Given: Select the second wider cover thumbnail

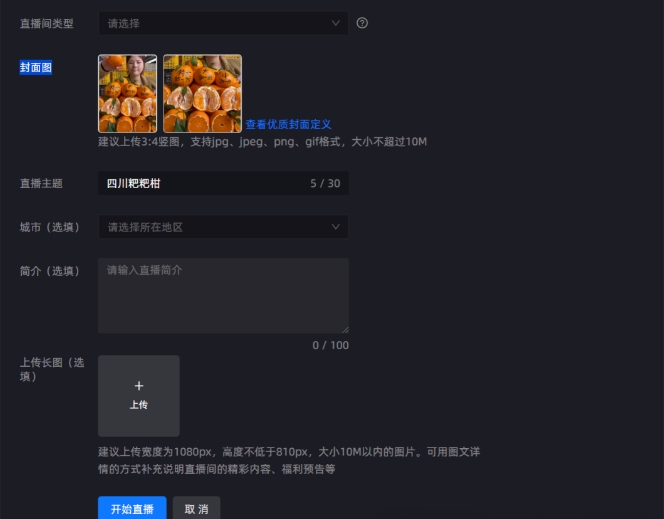Looking at the screenshot, I should tap(202, 94).
